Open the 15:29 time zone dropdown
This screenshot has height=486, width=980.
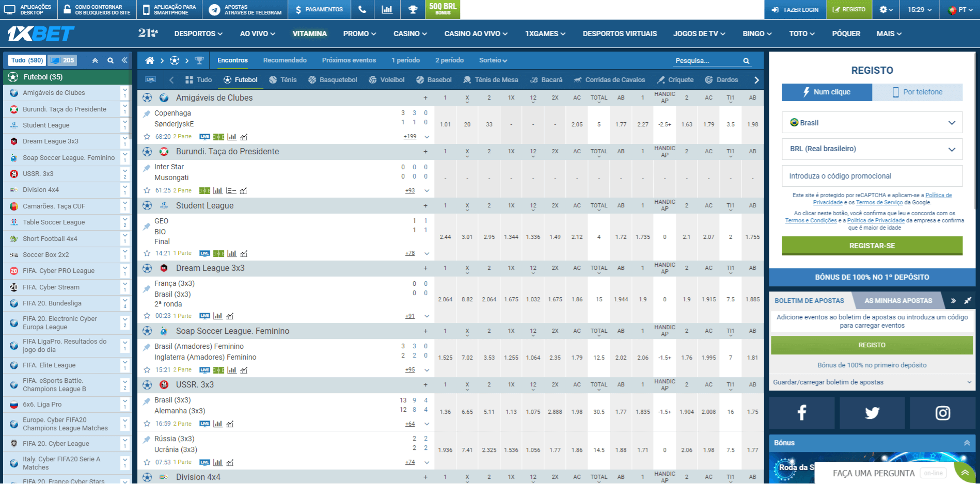click(920, 9)
